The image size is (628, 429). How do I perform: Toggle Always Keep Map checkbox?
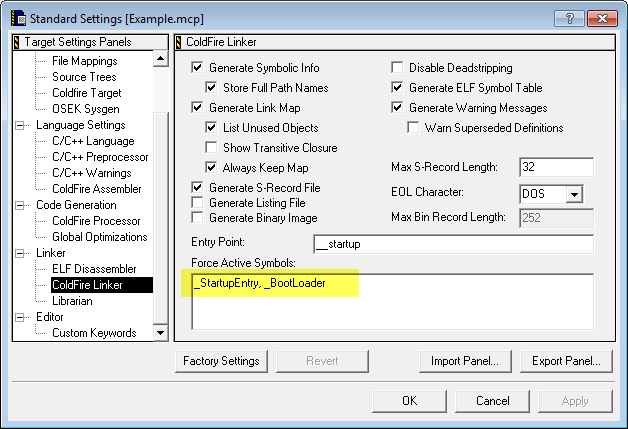pos(211,167)
